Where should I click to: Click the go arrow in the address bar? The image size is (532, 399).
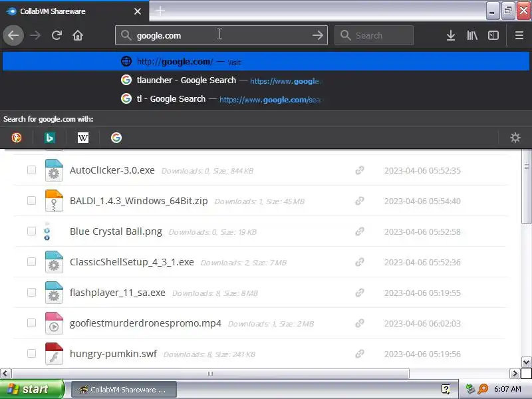318,35
